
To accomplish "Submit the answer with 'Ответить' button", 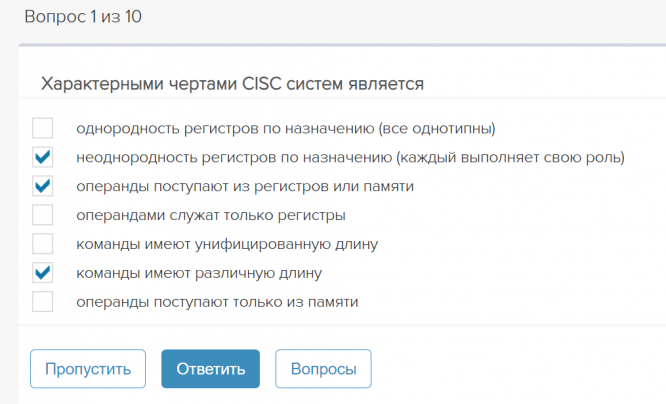I will (x=210, y=369).
